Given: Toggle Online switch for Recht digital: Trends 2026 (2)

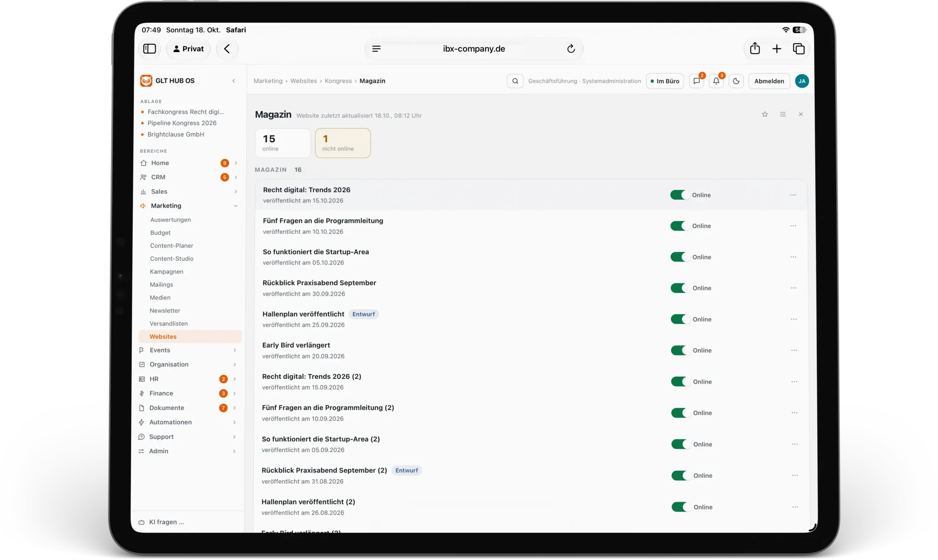Looking at the screenshot, I should [x=680, y=381].
